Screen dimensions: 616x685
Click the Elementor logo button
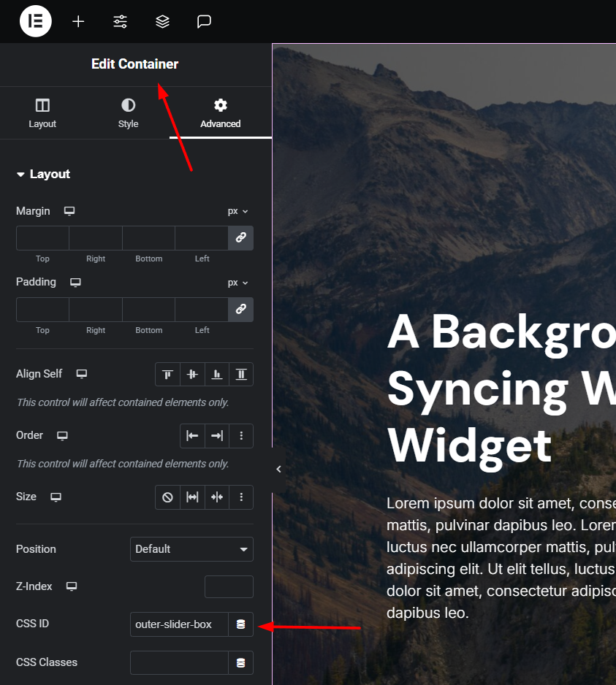[35, 21]
